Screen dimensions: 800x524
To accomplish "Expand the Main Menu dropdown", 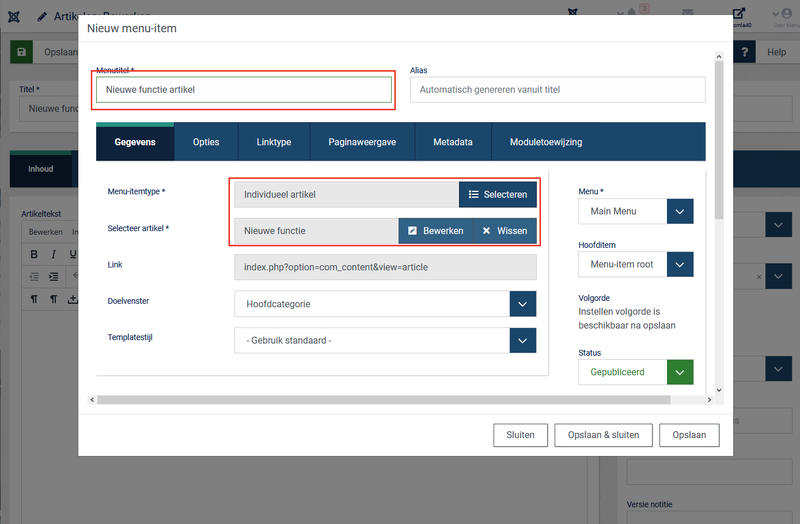I will click(x=680, y=212).
